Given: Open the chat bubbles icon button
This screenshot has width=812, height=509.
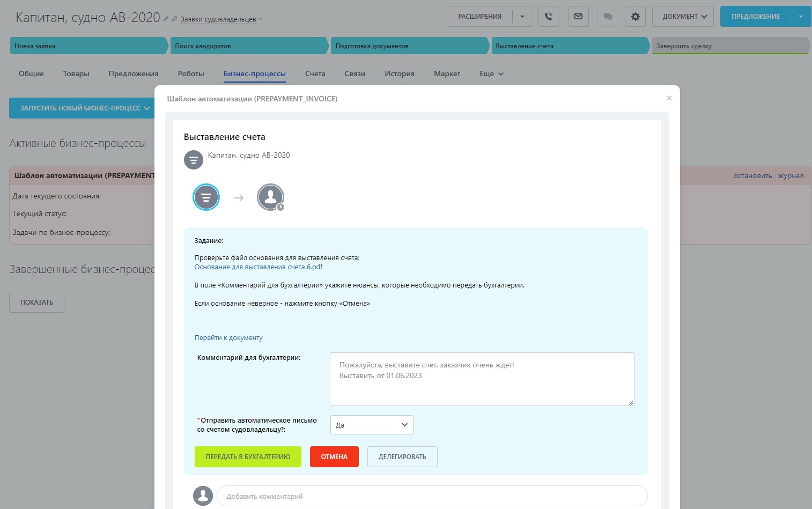Looking at the screenshot, I should tap(608, 17).
